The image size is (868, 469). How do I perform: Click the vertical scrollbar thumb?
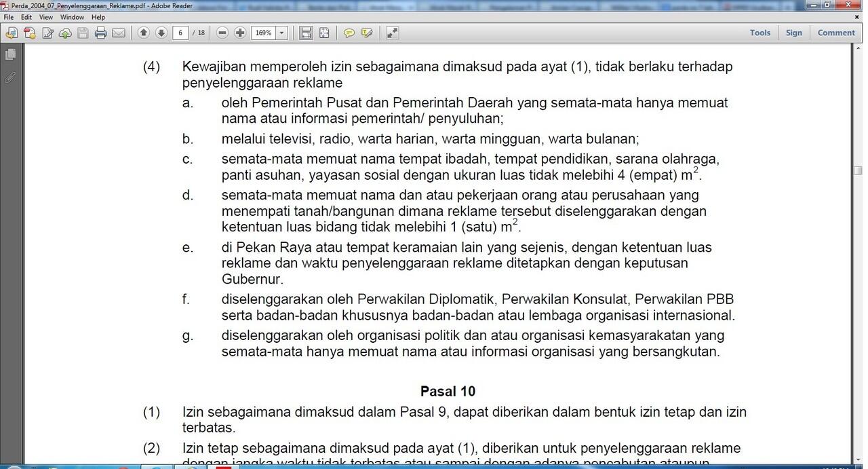[858, 170]
